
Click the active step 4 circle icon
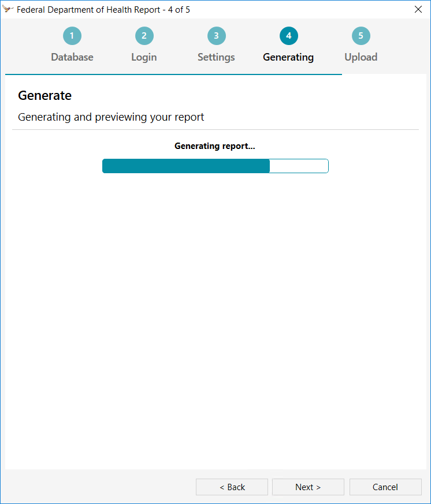coord(289,36)
